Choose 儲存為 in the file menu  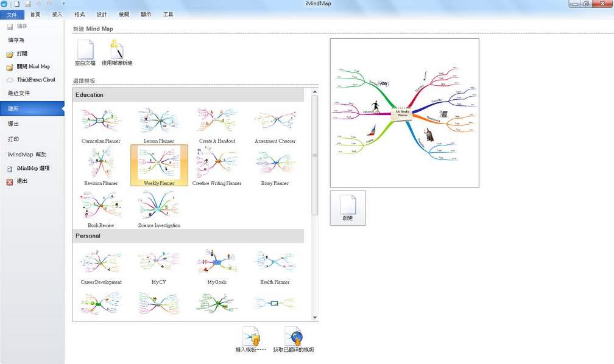tap(16, 40)
